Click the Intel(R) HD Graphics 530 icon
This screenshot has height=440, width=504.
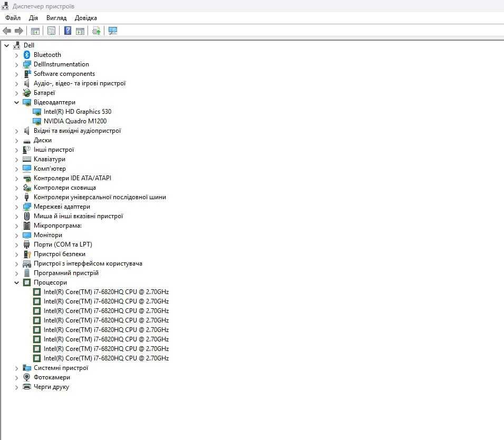[37, 112]
